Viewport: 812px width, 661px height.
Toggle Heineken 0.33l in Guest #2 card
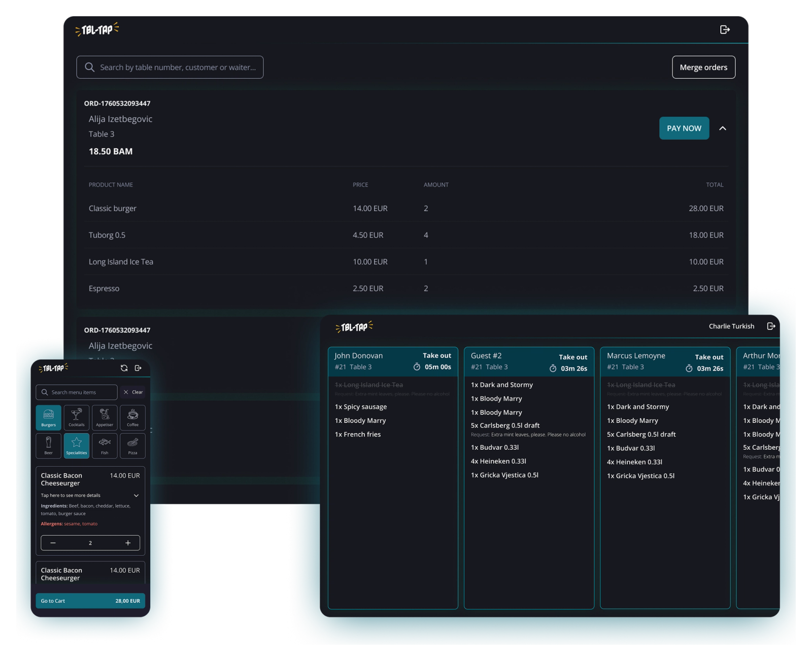[x=498, y=461]
